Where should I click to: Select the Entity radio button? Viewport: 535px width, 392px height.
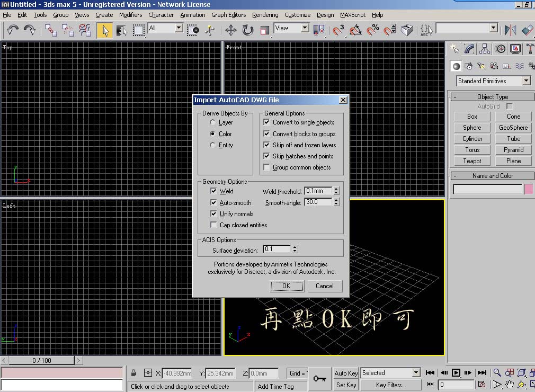tap(212, 145)
